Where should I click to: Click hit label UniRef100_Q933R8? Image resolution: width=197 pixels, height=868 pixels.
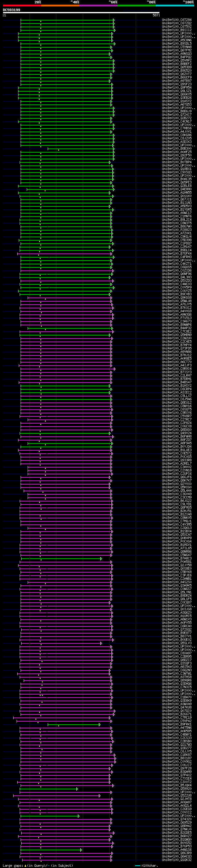point(177,460)
